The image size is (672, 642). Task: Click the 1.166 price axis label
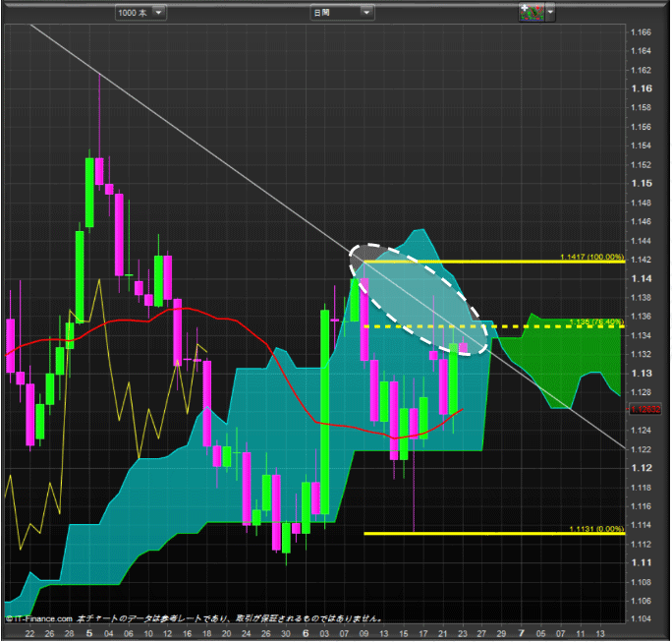641,32
